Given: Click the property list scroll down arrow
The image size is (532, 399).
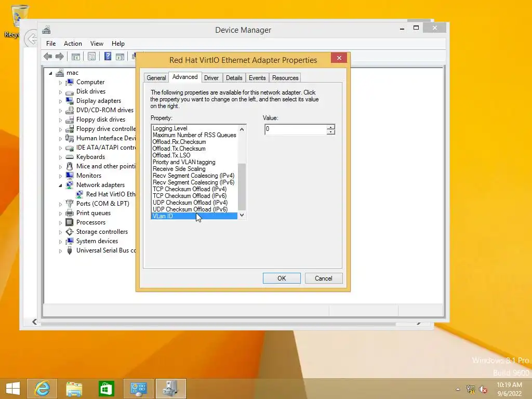Looking at the screenshot, I should [x=242, y=215].
